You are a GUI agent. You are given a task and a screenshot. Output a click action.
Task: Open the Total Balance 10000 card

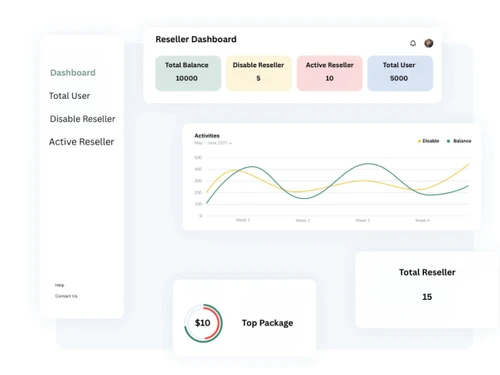tap(188, 73)
